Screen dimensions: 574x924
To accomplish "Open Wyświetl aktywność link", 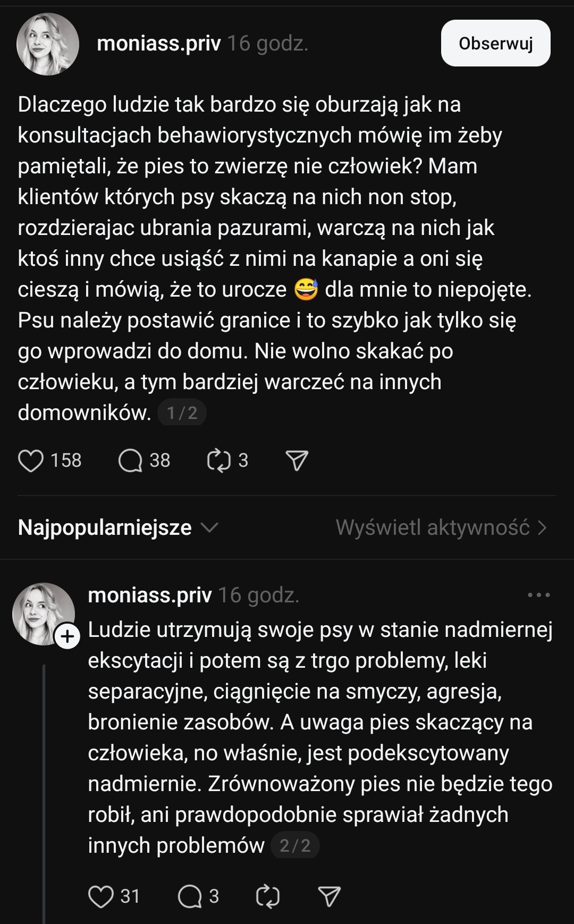I will point(433,527).
